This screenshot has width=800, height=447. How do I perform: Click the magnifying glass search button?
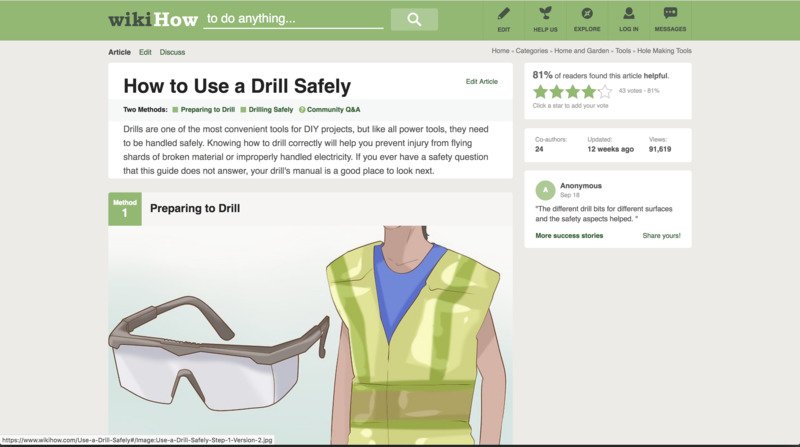[414, 19]
